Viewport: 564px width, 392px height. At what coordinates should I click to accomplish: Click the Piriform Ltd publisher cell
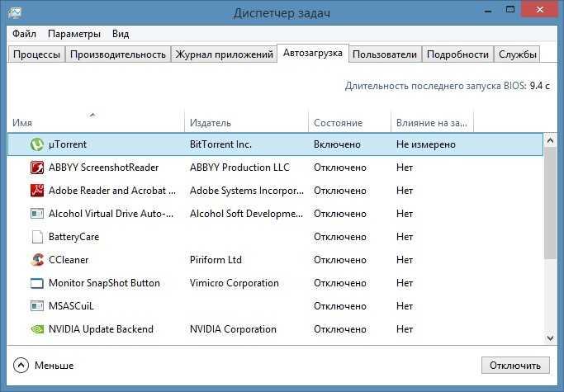click(x=216, y=260)
